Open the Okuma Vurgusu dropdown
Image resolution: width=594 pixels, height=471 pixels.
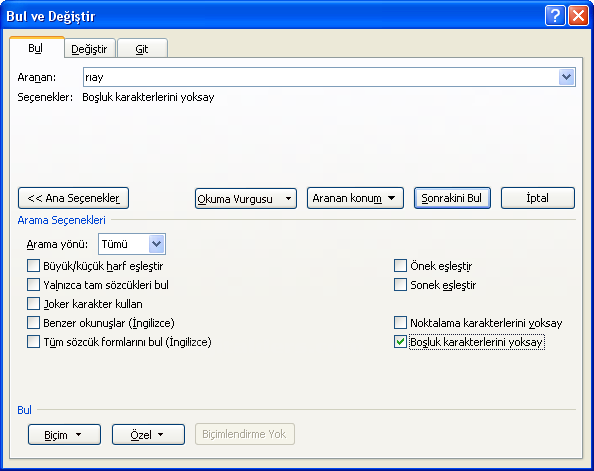(x=246, y=199)
